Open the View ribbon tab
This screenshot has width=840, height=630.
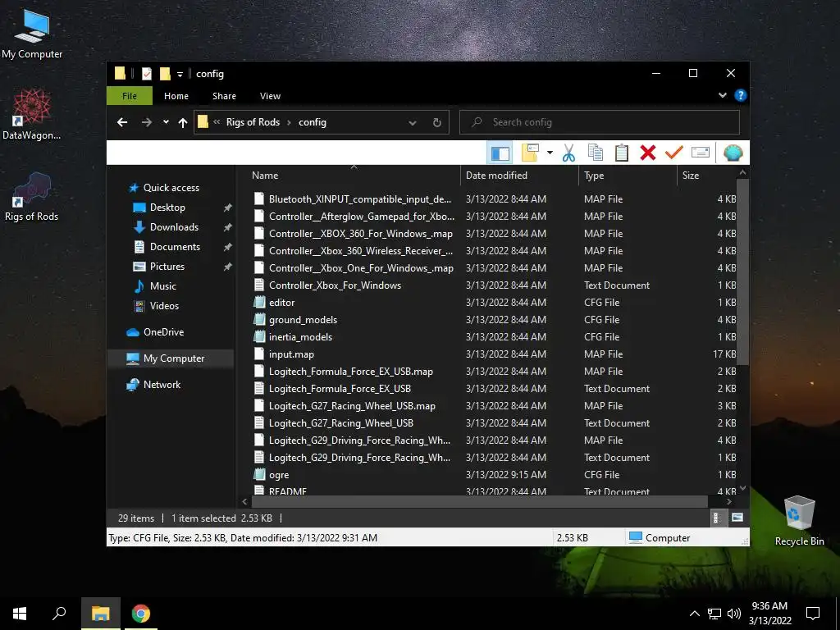(x=270, y=96)
